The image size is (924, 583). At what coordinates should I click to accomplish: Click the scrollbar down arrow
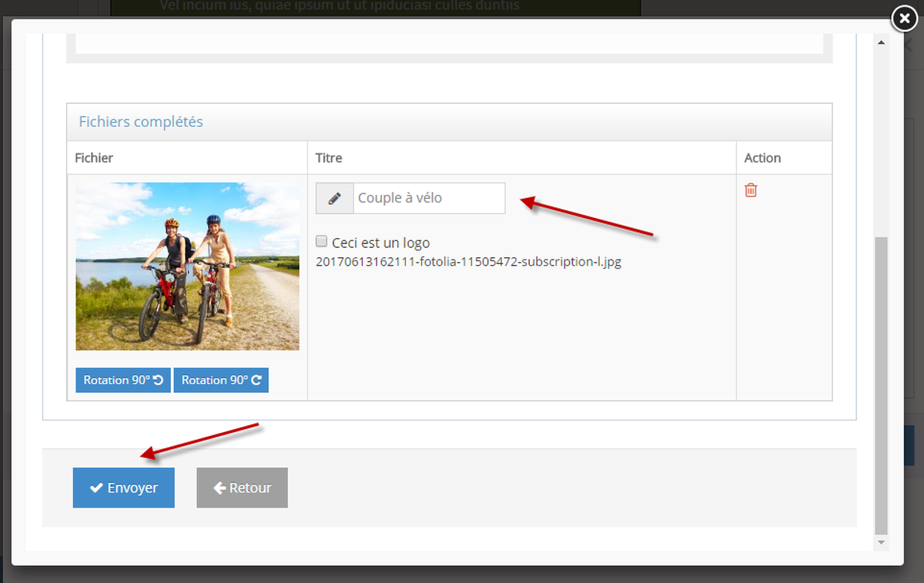pyautogui.click(x=881, y=544)
